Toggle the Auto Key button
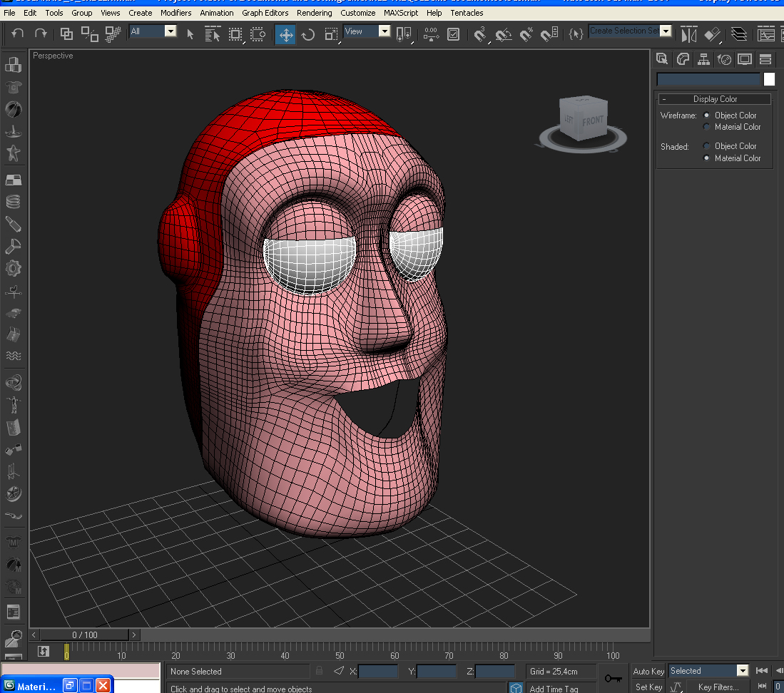Image resolution: width=784 pixels, height=693 pixels. click(648, 671)
